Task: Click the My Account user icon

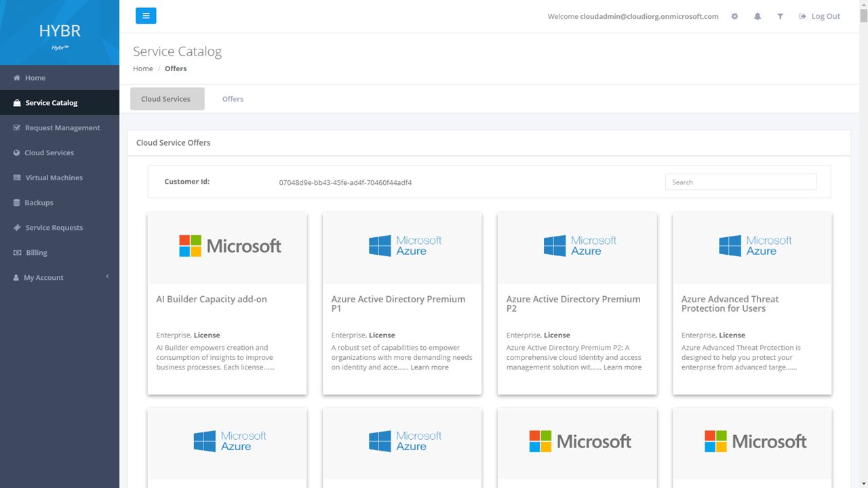Action: pos(16,278)
